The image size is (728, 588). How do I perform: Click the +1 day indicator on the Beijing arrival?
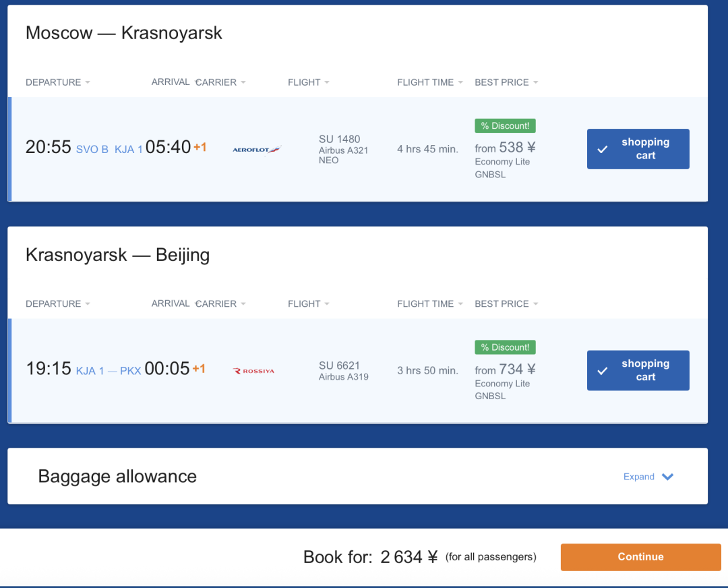click(199, 369)
